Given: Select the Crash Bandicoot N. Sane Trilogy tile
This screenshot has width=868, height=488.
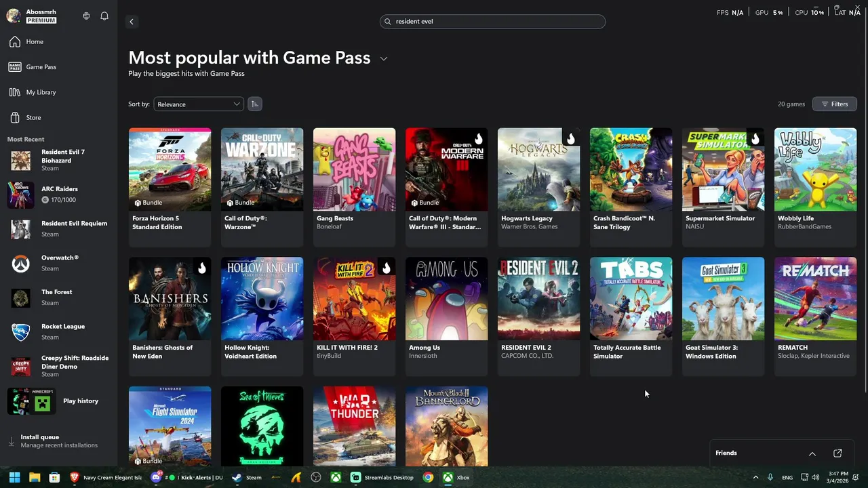Looking at the screenshot, I should coord(631,187).
